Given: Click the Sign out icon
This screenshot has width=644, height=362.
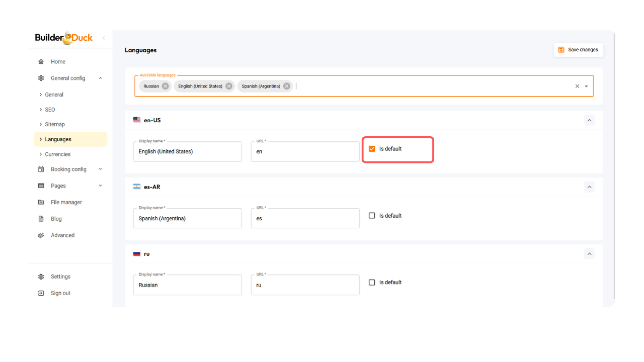Looking at the screenshot, I should [x=41, y=293].
